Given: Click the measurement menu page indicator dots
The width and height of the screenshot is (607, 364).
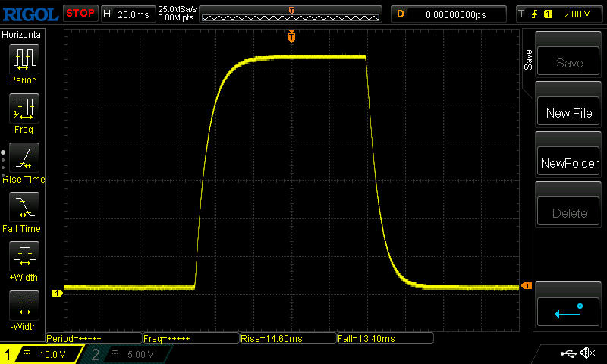Looking at the screenshot, I should click(3, 164).
